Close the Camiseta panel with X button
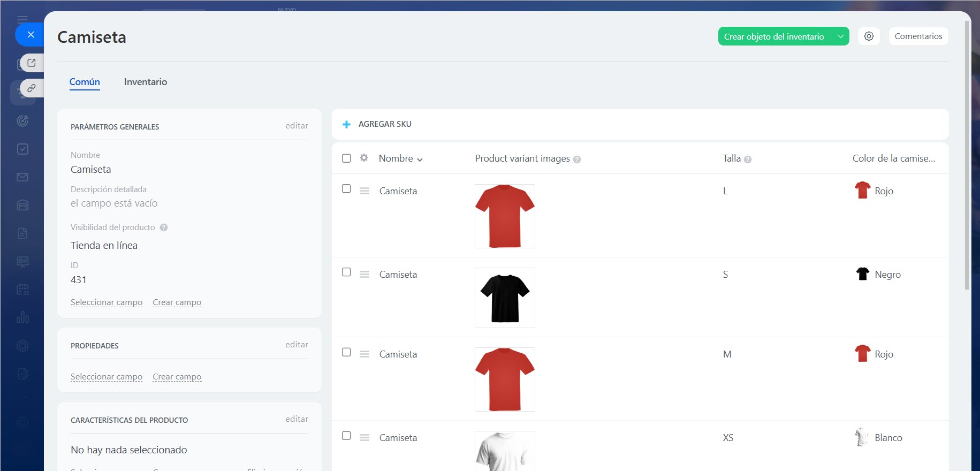980x471 pixels. click(x=31, y=35)
